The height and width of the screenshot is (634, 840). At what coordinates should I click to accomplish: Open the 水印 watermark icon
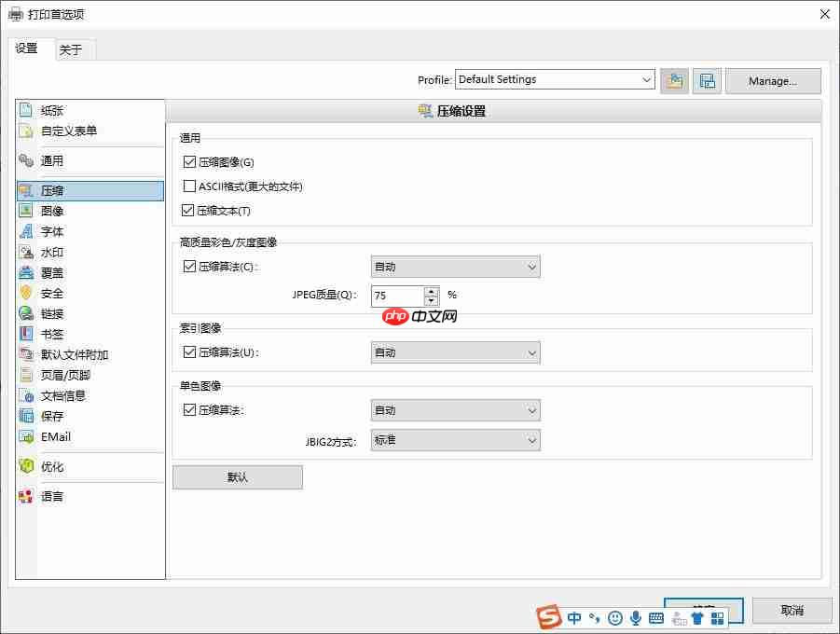pyautogui.click(x=26, y=252)
